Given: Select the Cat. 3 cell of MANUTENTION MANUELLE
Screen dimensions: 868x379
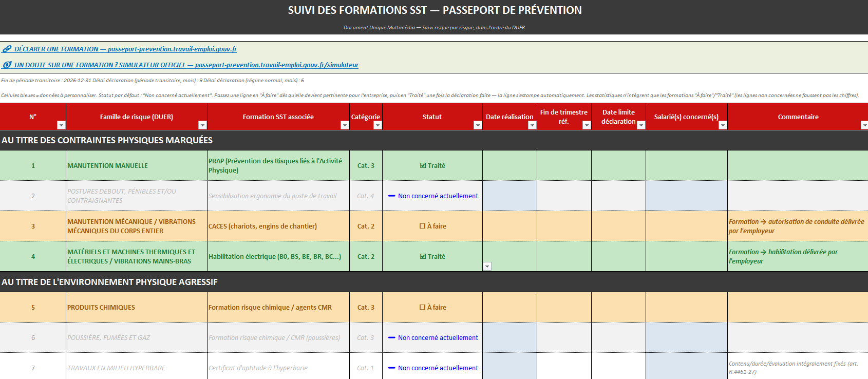Looking at the screenshot, I should point(366,165).
